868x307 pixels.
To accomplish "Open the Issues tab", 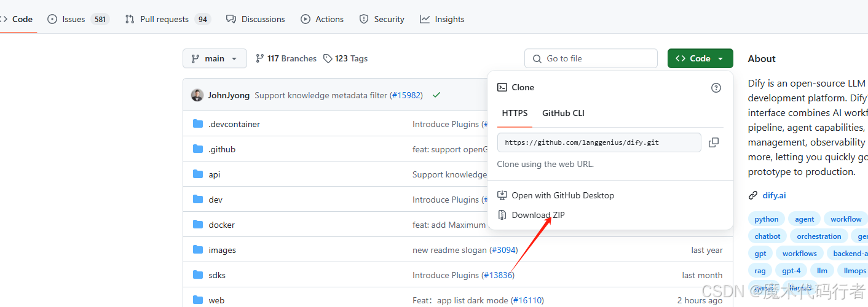I will 78,19.
